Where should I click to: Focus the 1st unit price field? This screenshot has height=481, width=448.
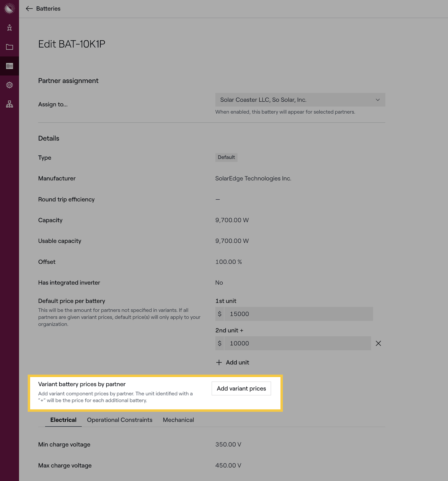point(294,314)
